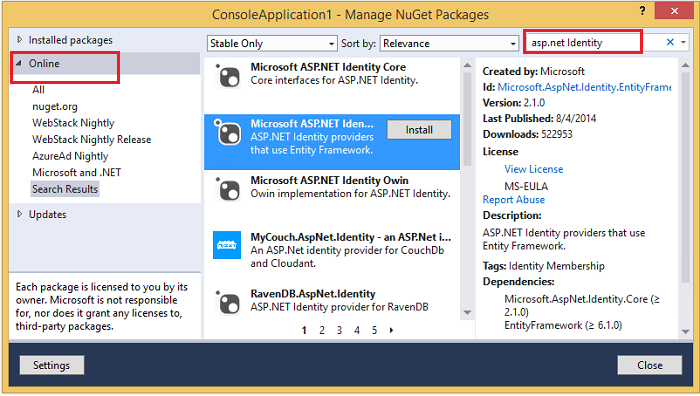Select MyCouch.AspNet.Identity package title
This screenshot has height=396, width=700.
click(350, 237)
